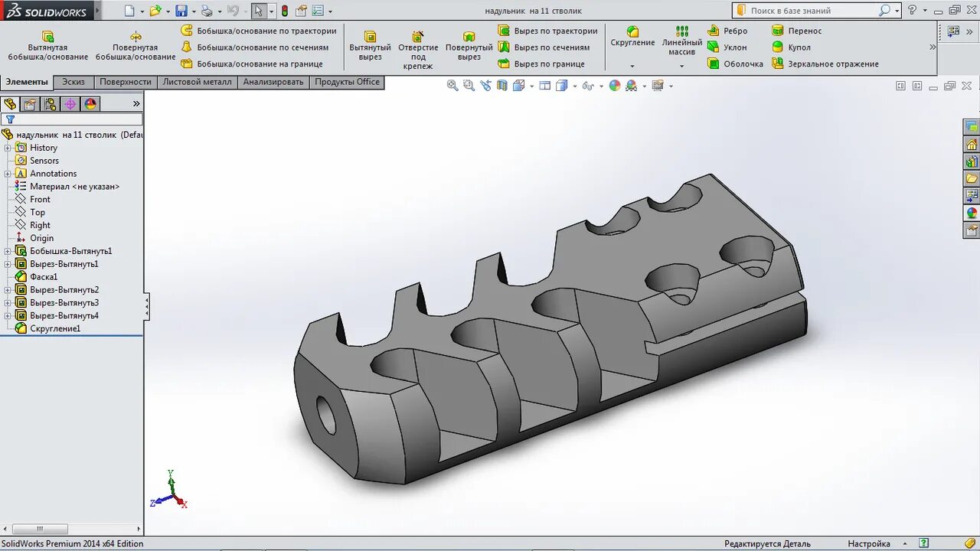Open PropertyManager panel tab
Image resolution: width=980 pixels, height=551 pixels.
tap(30, 103)
